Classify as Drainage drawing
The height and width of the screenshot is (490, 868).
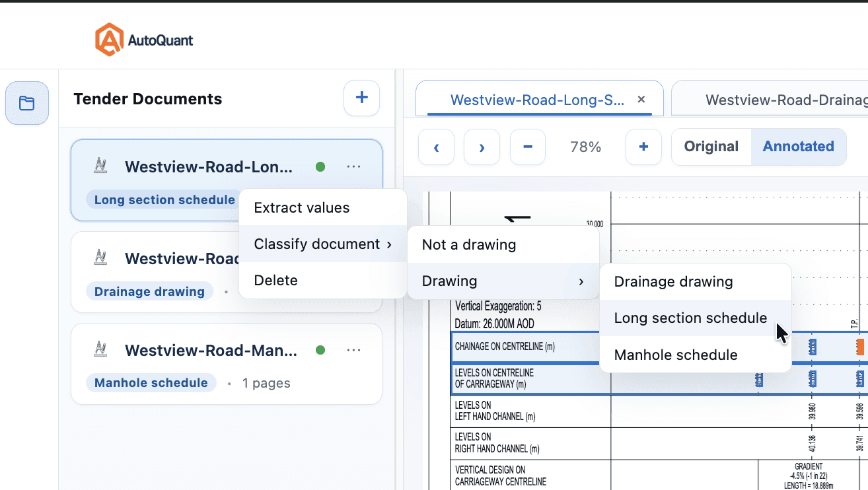696,282
